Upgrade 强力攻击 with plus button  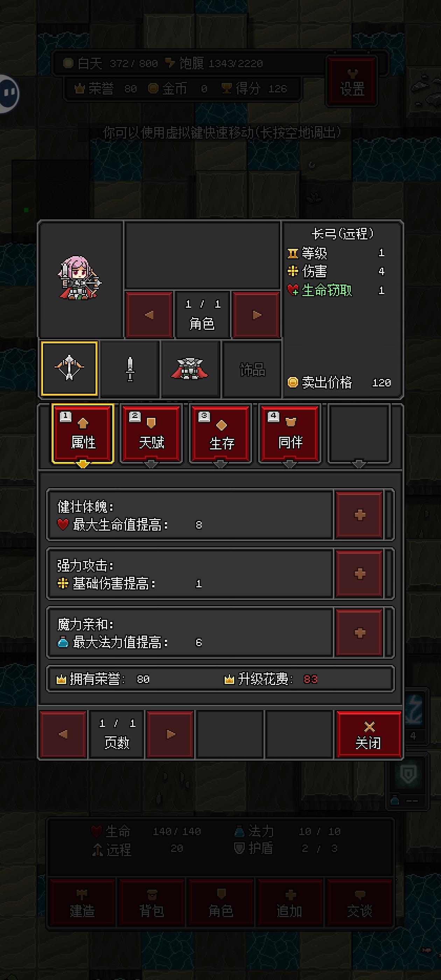[x=359, y=573]
